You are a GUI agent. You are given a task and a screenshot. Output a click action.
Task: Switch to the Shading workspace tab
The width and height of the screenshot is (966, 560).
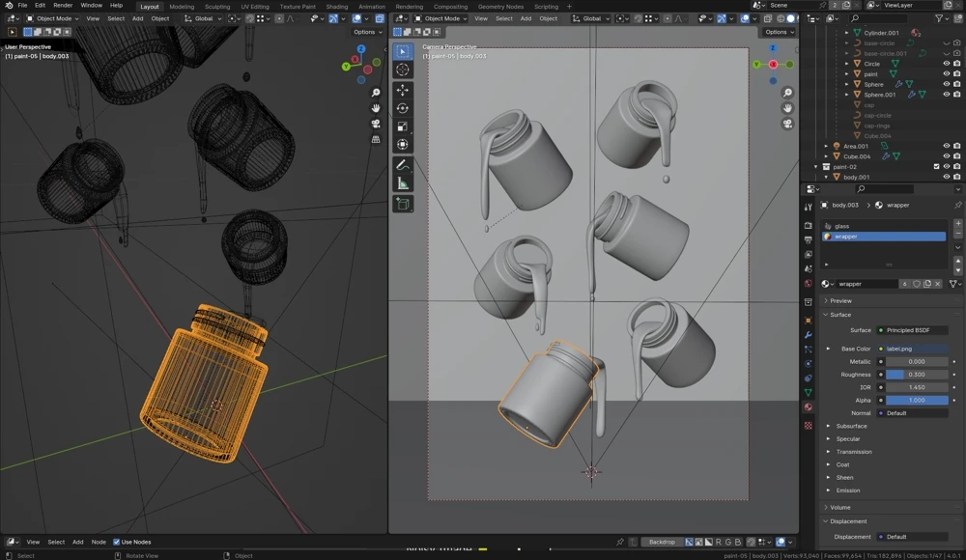336,6
